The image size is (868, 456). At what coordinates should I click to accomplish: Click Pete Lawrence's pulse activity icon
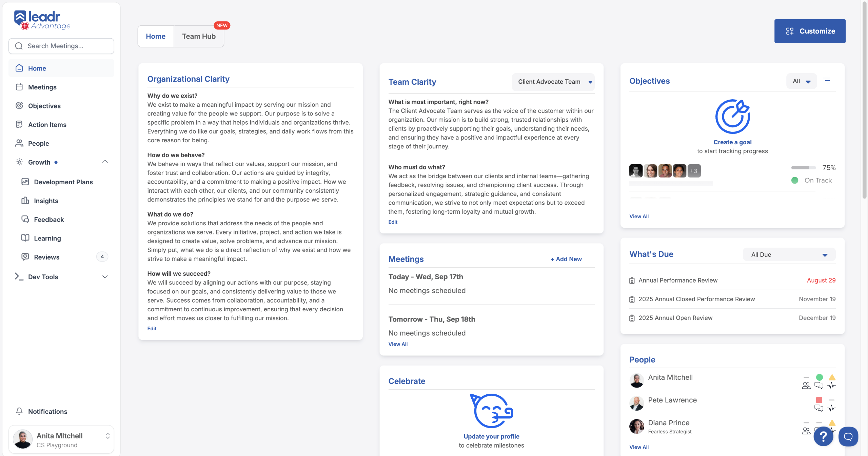click(831, 408)
